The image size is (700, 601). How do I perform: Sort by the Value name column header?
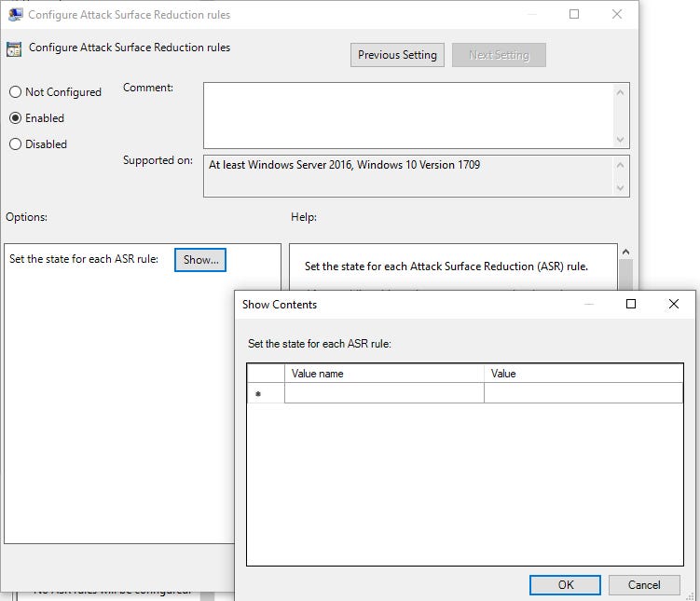coord(384,374)
